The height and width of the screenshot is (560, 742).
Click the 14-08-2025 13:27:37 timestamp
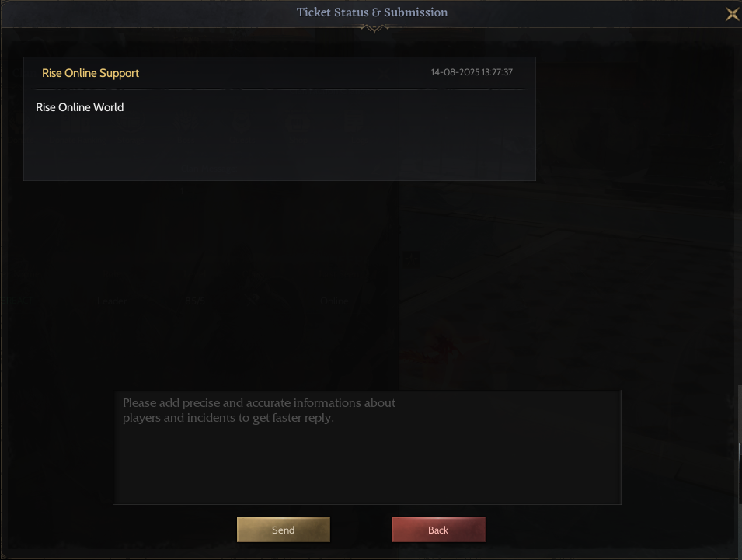(x=472, y=72)
